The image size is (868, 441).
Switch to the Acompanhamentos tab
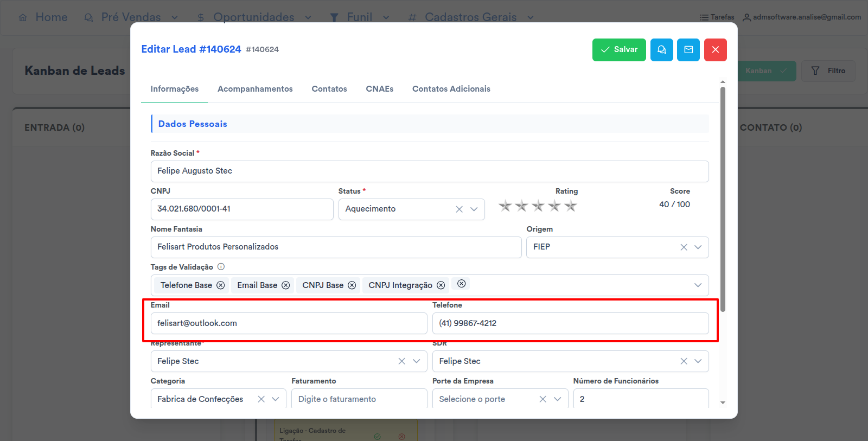(255, 89)
